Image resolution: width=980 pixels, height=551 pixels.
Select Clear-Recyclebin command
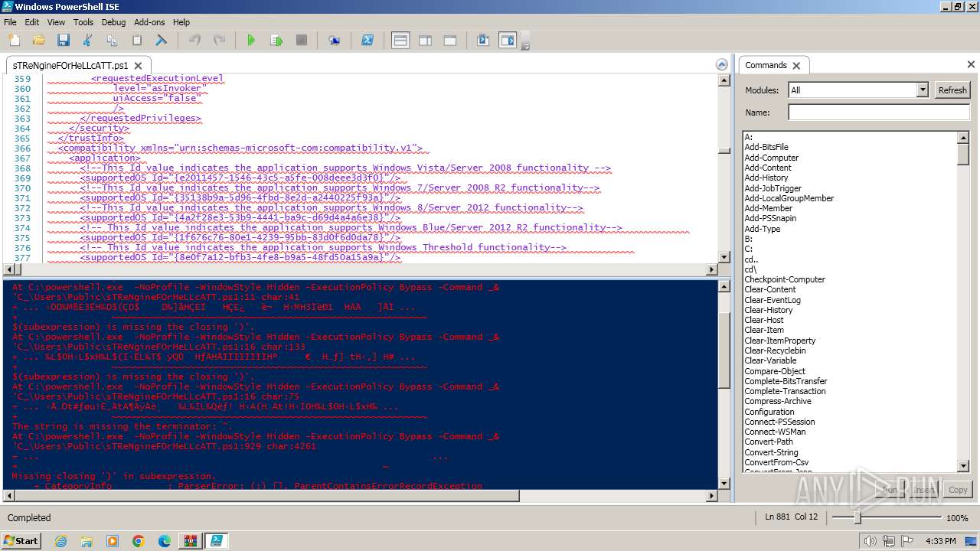[775, 350]
